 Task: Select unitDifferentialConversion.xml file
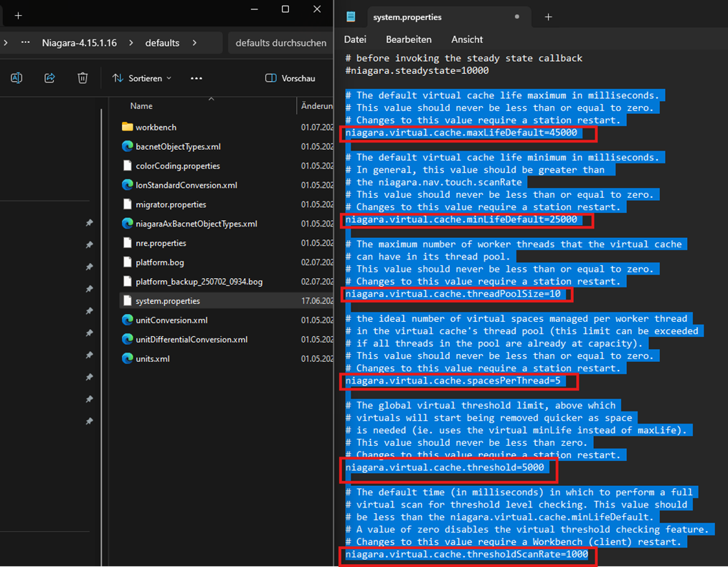pos(192,340)
